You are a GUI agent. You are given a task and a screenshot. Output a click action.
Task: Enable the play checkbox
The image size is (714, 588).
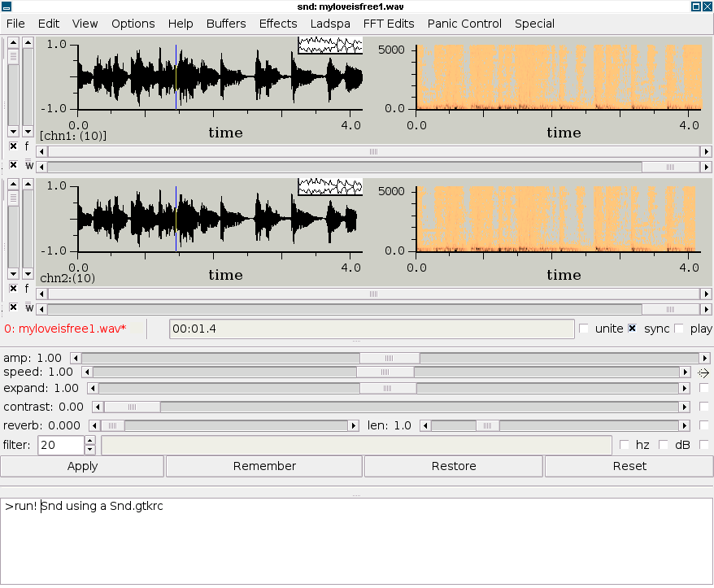click(679, 329)
